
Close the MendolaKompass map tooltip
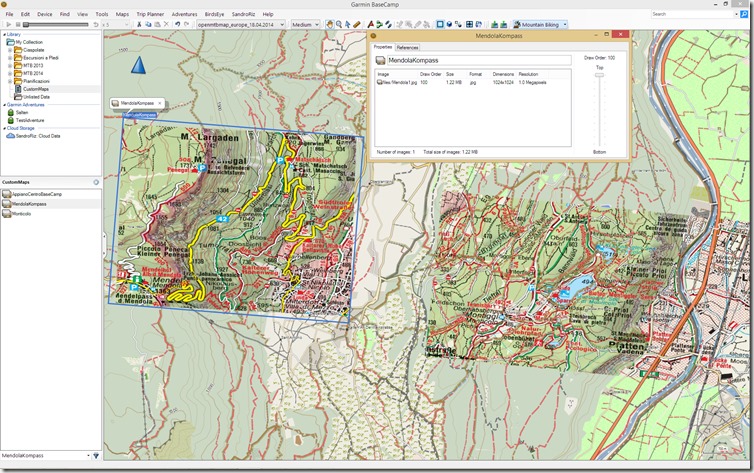(x=160, y=103)
